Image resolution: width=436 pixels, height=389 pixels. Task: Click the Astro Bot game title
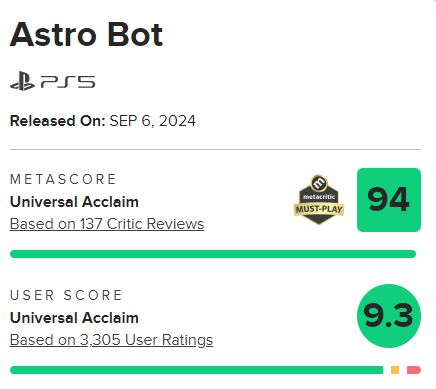coord(86,35)
